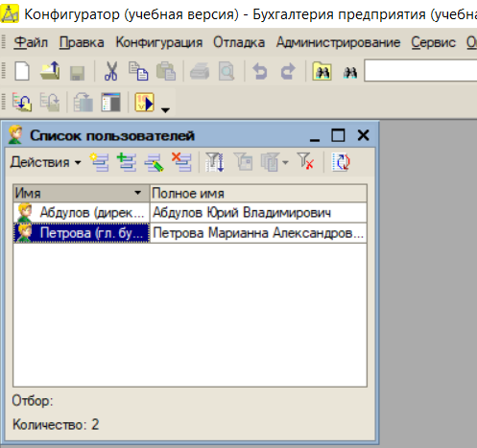The height and width of the screenshot is (448, 477).
Task: Open the Отладка menu
Action: click(x=239, y=42)
